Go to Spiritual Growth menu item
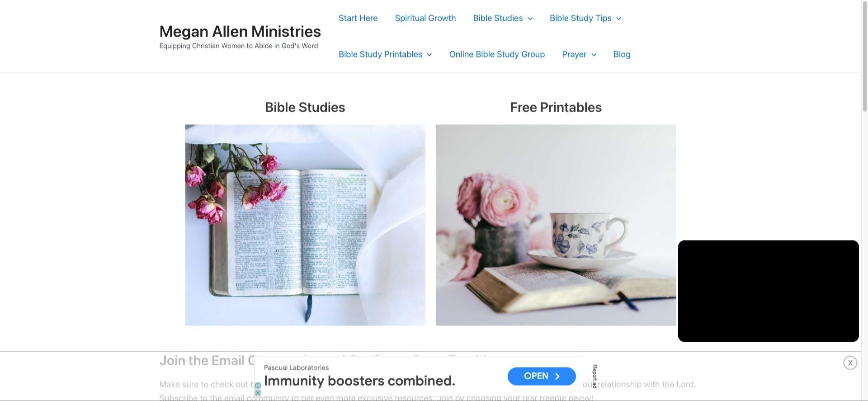Screen dimensions: 868x401 coord(425,18)
